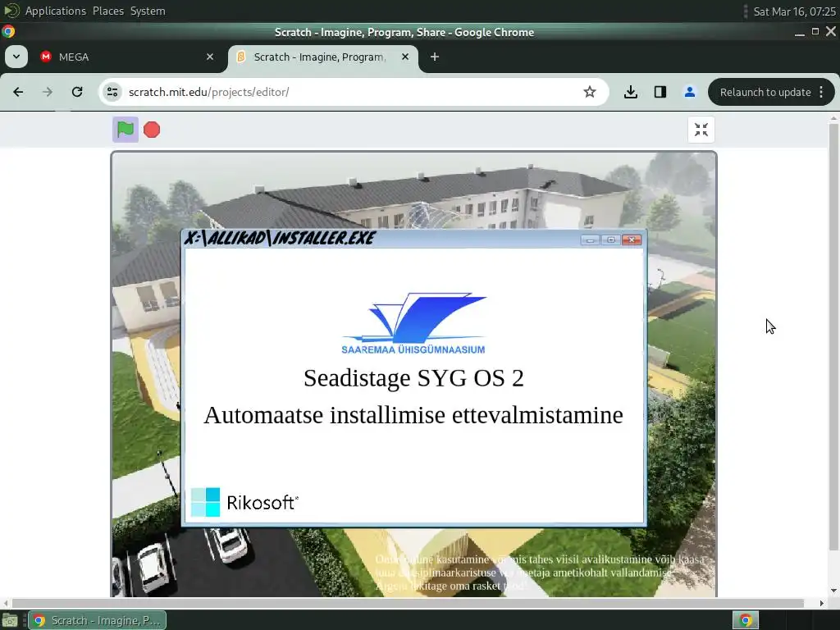
Task: Click the Seadistage SYG OS 2 heading
Action: pyautogui.click(x=413, y=378)
